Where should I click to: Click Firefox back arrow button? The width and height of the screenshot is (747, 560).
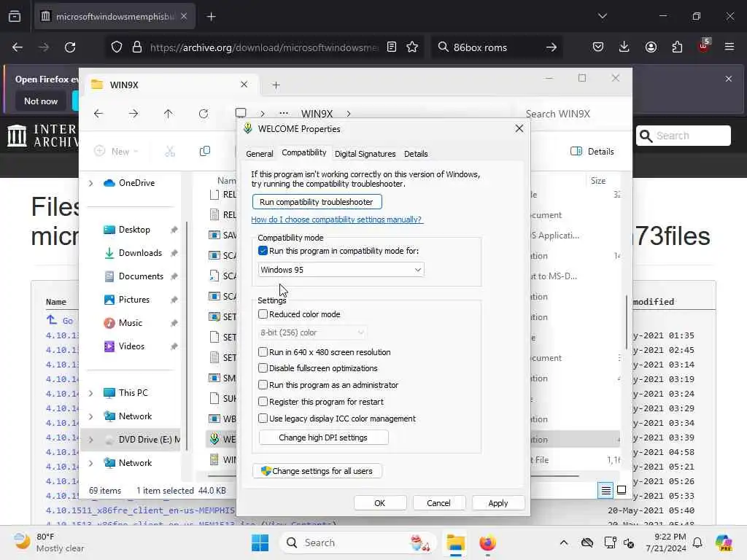(18, 47)
